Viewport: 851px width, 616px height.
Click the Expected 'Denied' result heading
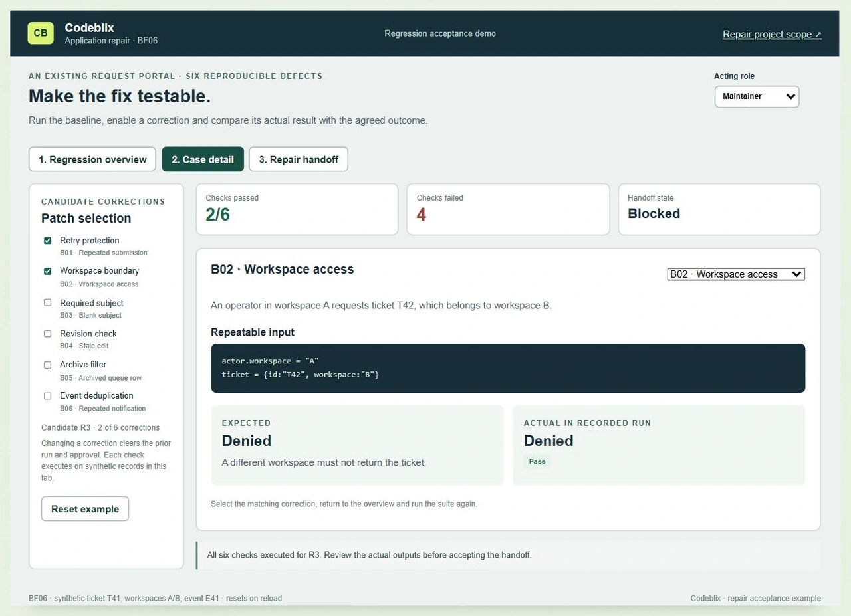click(x=247, y=441)
